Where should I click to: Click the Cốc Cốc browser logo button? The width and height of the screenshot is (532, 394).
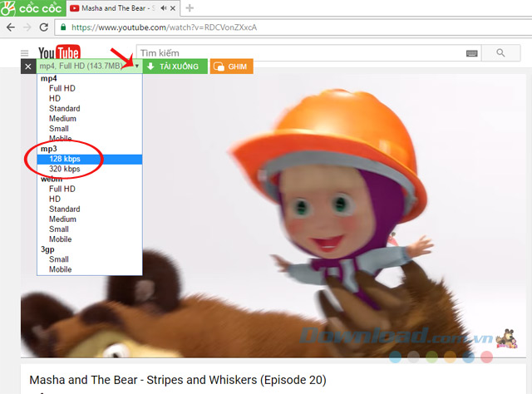click(32, 8)
